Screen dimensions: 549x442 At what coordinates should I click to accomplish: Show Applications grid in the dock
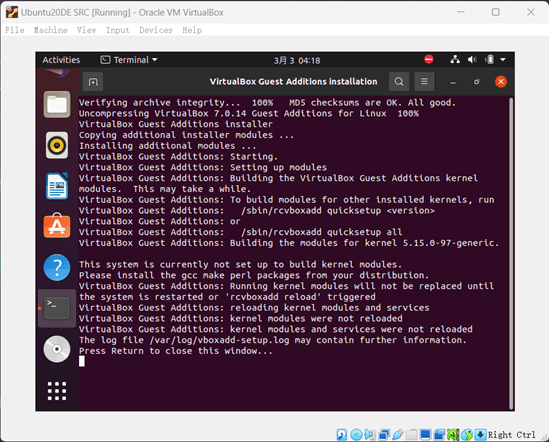pyautogui.click(x=57, y=391)
